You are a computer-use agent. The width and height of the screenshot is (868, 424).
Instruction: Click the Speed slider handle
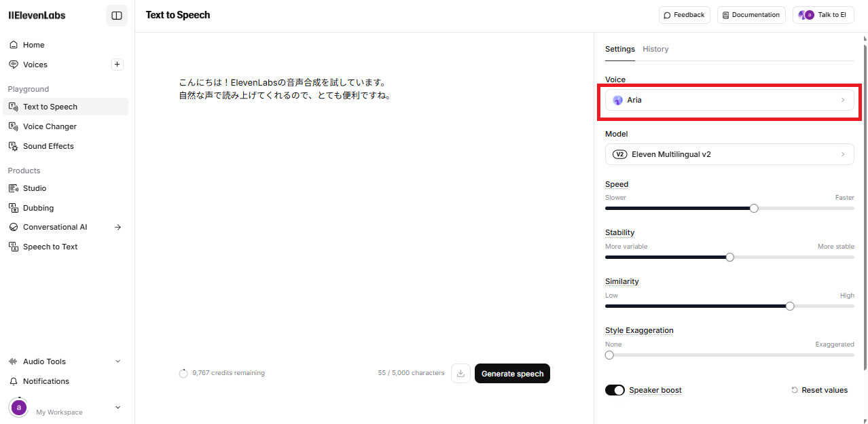(754, 209)
